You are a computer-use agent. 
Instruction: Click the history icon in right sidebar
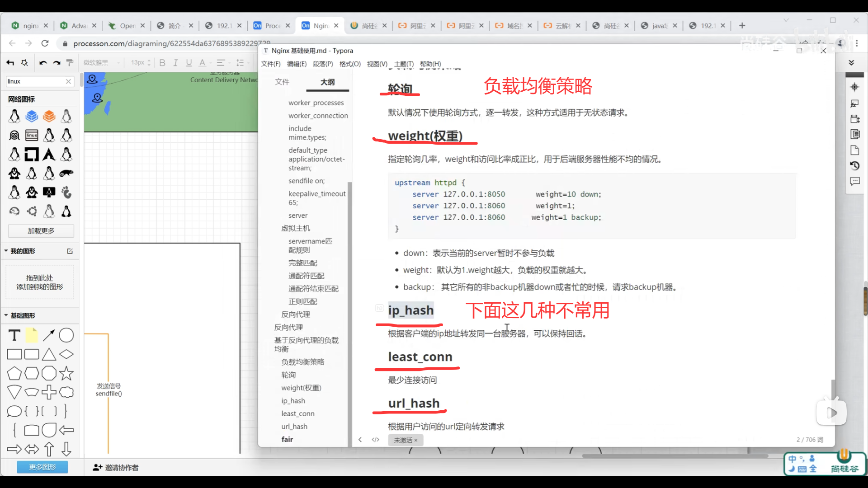coord(854,166)
